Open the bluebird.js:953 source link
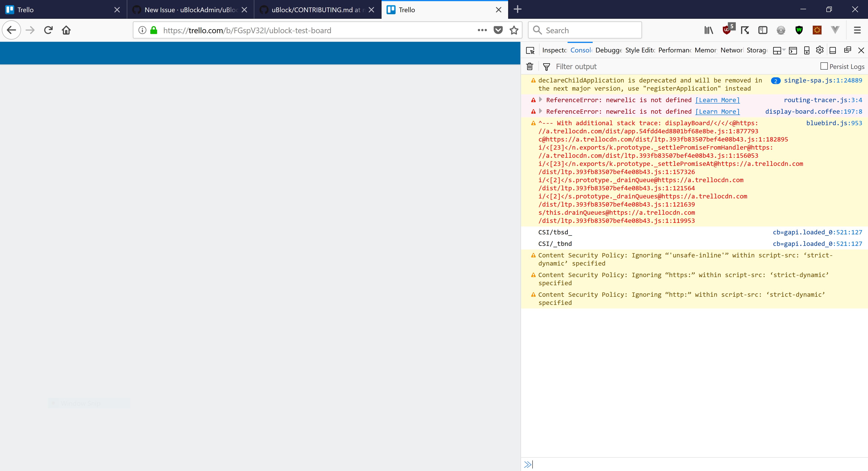 [834, 123]
